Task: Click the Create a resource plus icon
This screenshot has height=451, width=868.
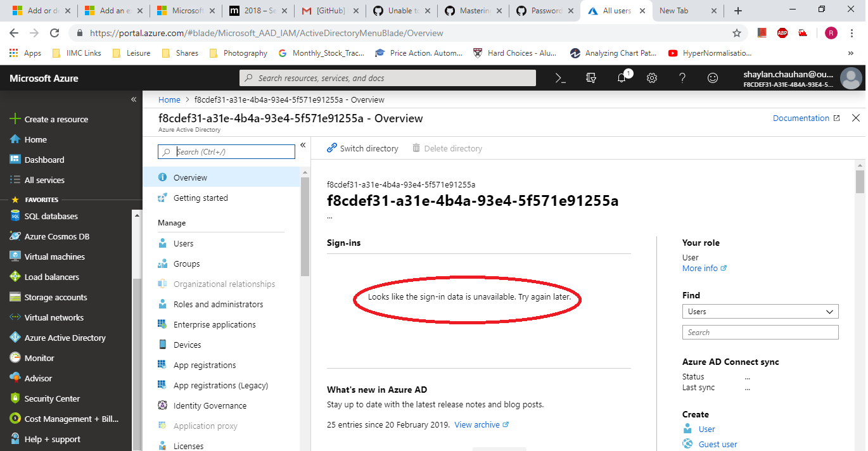Action: [15, 119]
